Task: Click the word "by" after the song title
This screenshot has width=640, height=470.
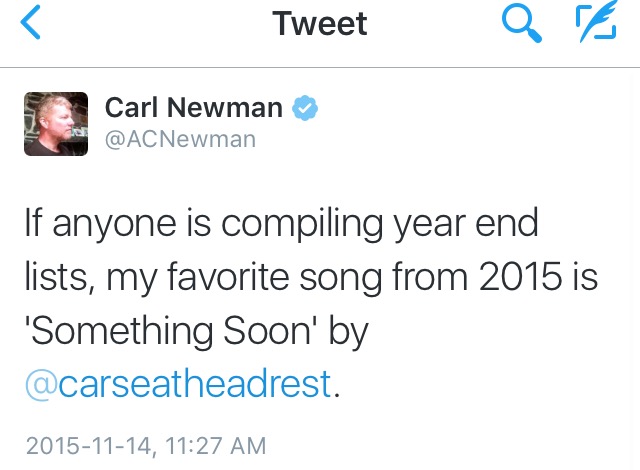Action: pos(346,332)
